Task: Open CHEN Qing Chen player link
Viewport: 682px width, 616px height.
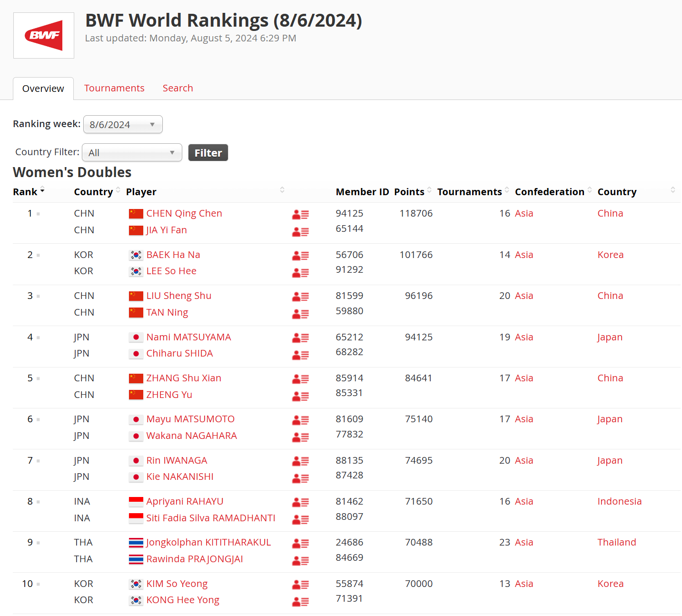Action: pos(184,213)
